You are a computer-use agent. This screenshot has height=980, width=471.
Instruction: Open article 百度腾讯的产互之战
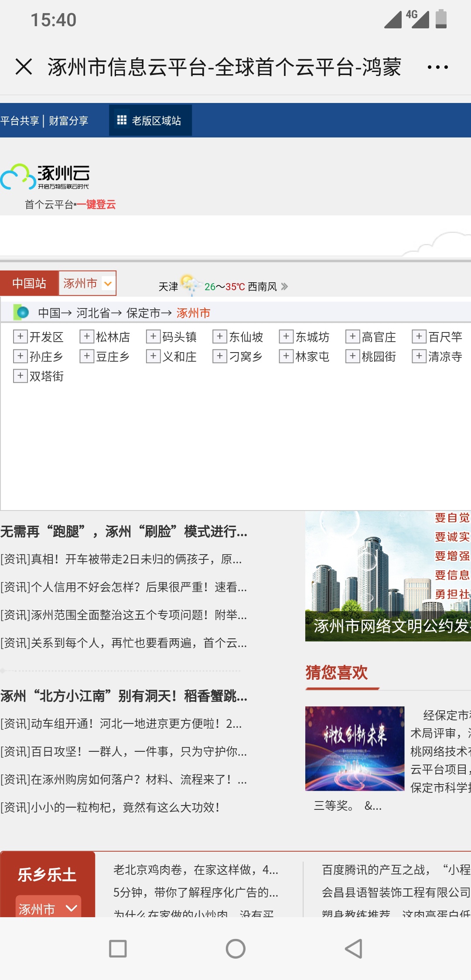click(396, 870)
